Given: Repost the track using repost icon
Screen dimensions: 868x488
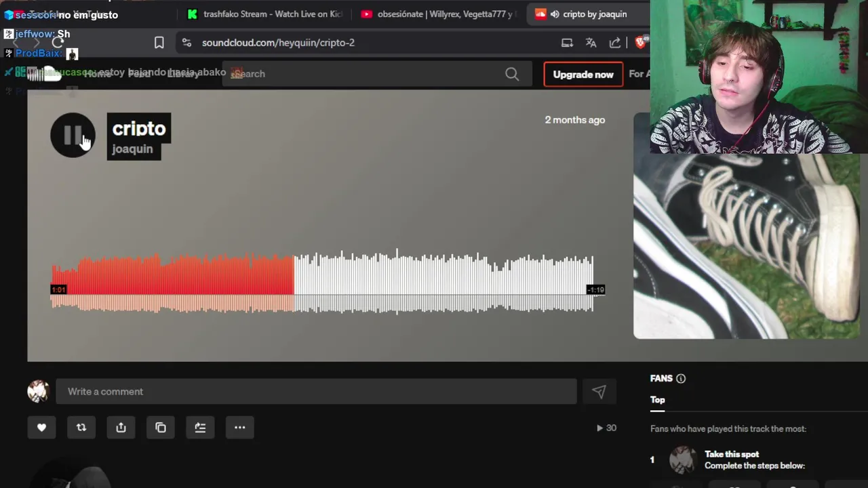Looking at the screenshot, I should click(81, 428).
